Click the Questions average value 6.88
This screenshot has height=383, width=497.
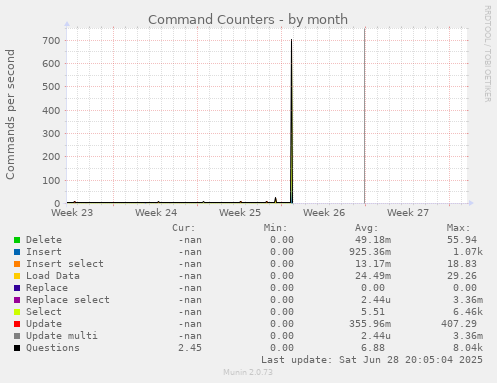tap(373, 348)
